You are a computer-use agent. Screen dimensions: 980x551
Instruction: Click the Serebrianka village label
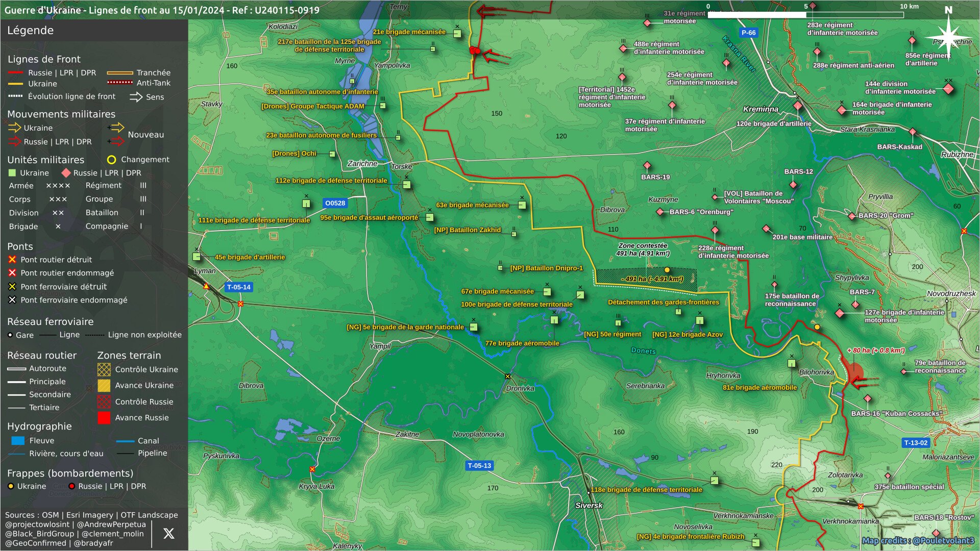coord(645,386)
